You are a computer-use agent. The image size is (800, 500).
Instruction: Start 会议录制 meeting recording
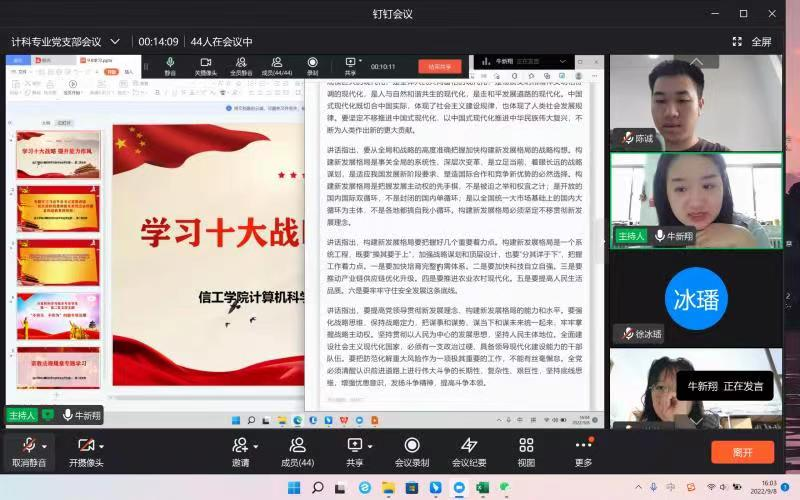[x=411, y=446]
